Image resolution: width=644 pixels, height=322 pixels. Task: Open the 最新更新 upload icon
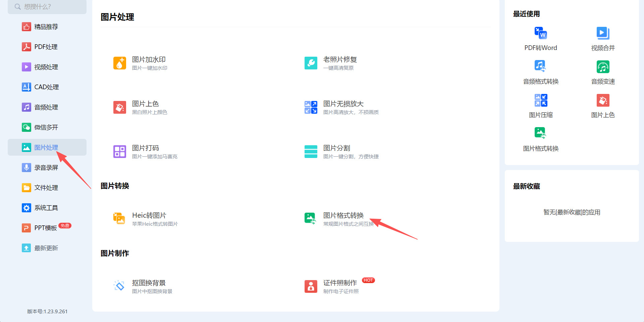coord(26,248)
